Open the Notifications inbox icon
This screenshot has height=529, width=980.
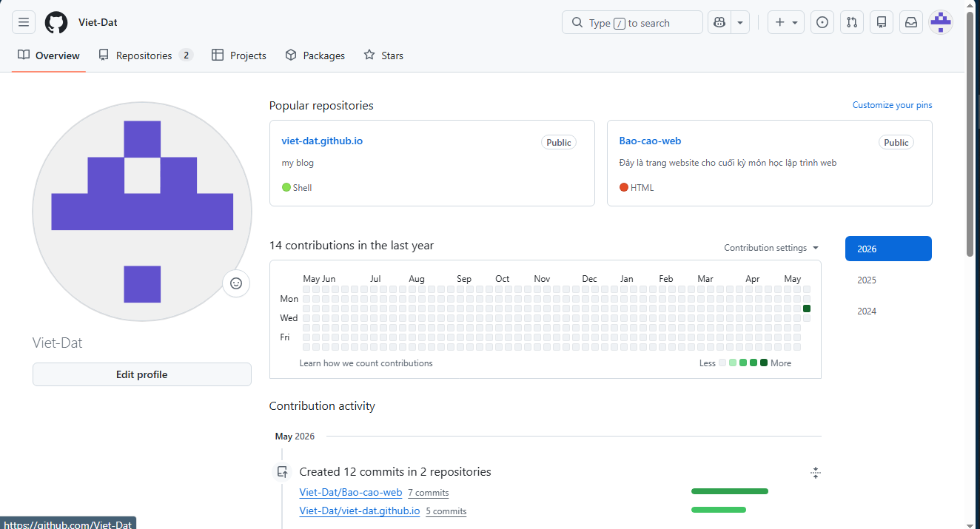[911, 23]
